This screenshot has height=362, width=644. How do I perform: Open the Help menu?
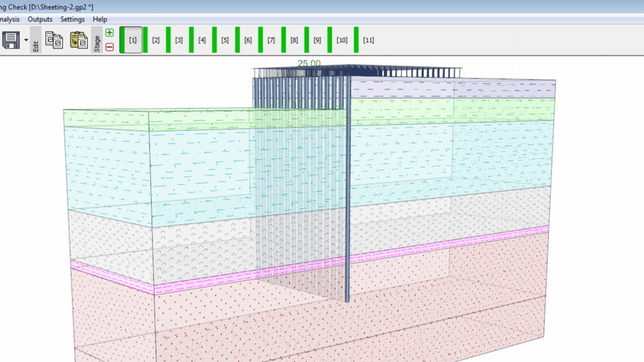pos(100,19)
